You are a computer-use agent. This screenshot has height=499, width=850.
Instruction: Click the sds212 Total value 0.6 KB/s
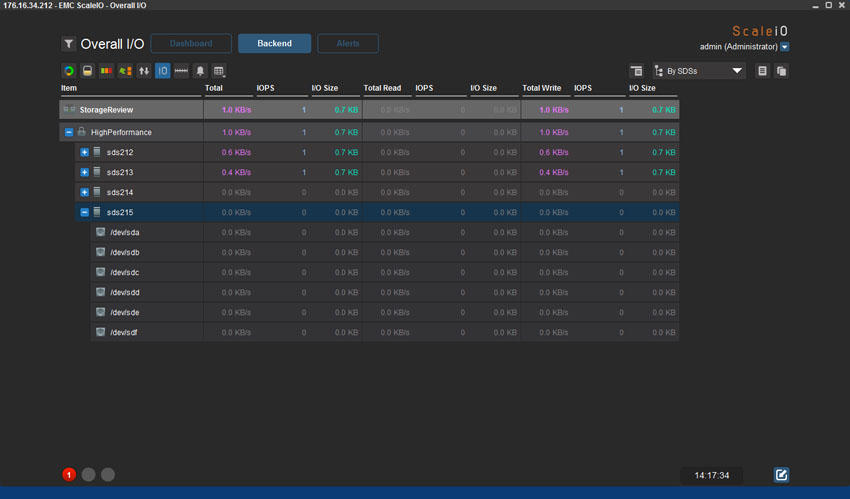coord(236,152)
